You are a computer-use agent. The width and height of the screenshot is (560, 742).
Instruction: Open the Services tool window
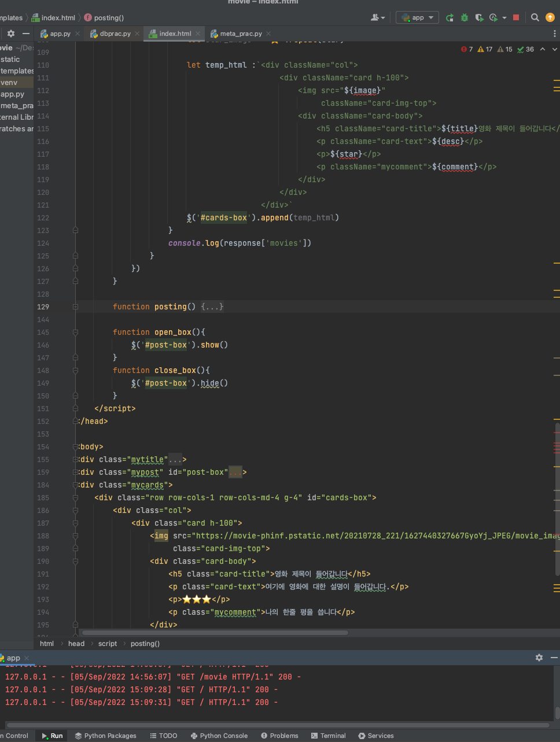pos(376,736)
